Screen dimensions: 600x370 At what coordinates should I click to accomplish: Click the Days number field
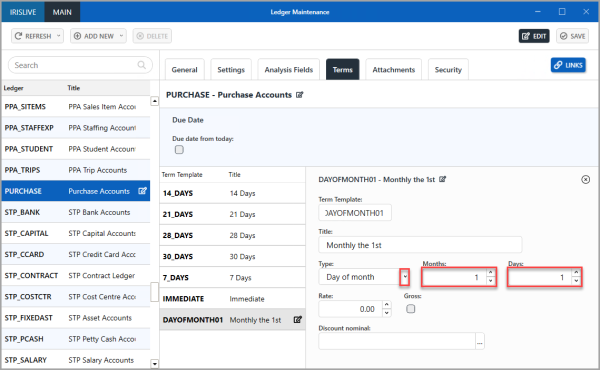tap(540, 277)
